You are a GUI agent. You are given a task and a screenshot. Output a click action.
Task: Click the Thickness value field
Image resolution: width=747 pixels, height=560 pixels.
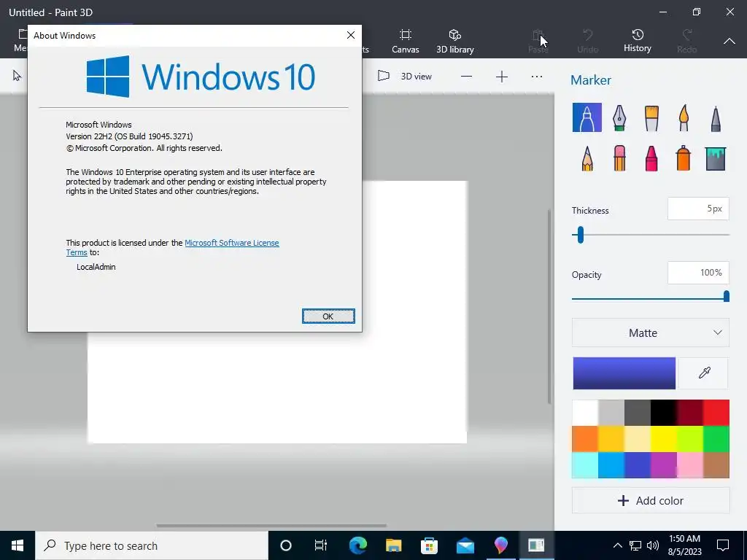698,209
